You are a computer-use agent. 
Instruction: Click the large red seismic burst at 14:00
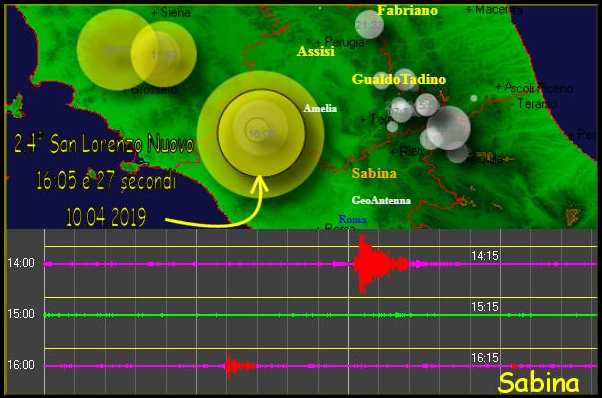pyautogui.click(x=381, y=264)
